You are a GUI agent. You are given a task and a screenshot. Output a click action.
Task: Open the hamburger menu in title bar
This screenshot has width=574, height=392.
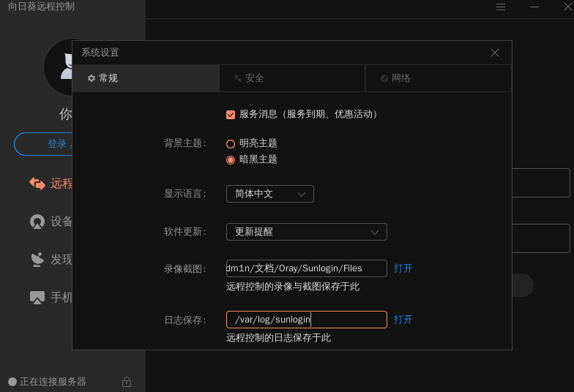click(x=501, y=7)
